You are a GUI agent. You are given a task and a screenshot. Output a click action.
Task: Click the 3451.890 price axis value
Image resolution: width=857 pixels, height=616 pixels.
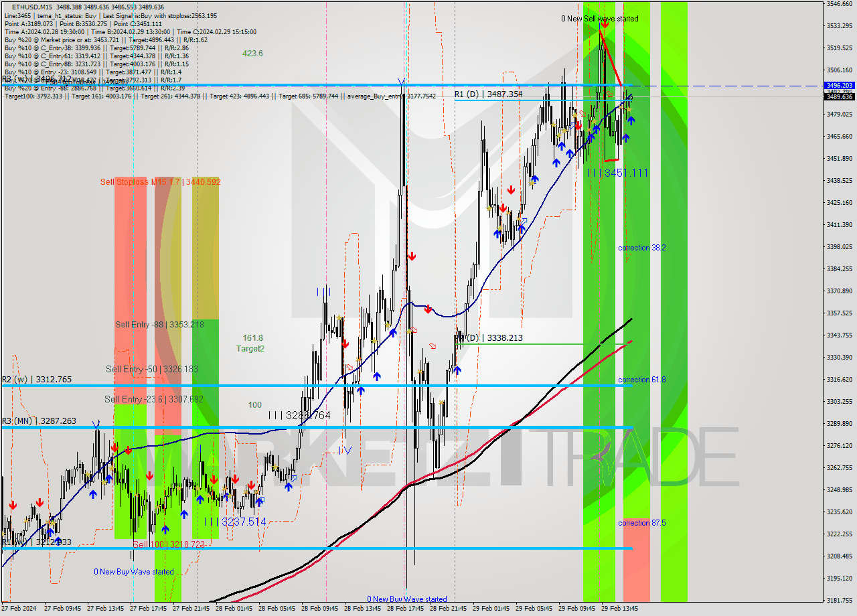coord(840,159)
